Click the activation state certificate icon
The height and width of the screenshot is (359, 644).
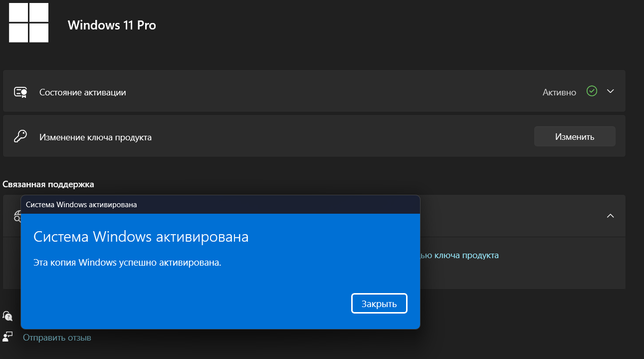click(20, 92)
